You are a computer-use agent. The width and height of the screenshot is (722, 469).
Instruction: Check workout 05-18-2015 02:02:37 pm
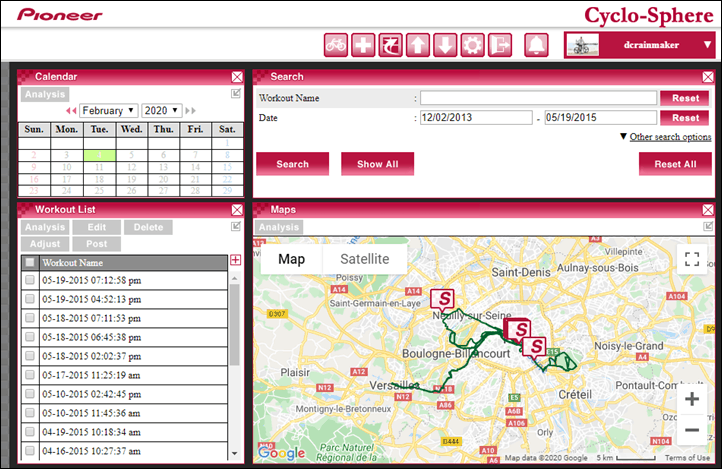pos(30,356)
